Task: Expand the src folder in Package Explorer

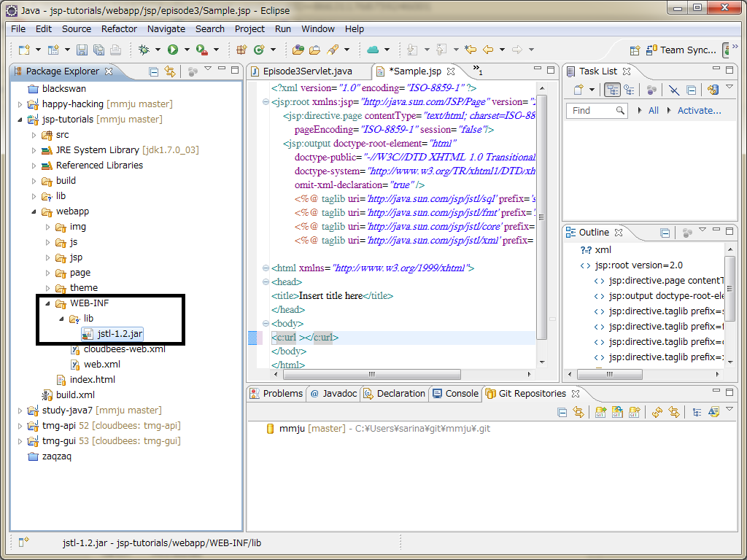Action: click(x=34, y=134)
